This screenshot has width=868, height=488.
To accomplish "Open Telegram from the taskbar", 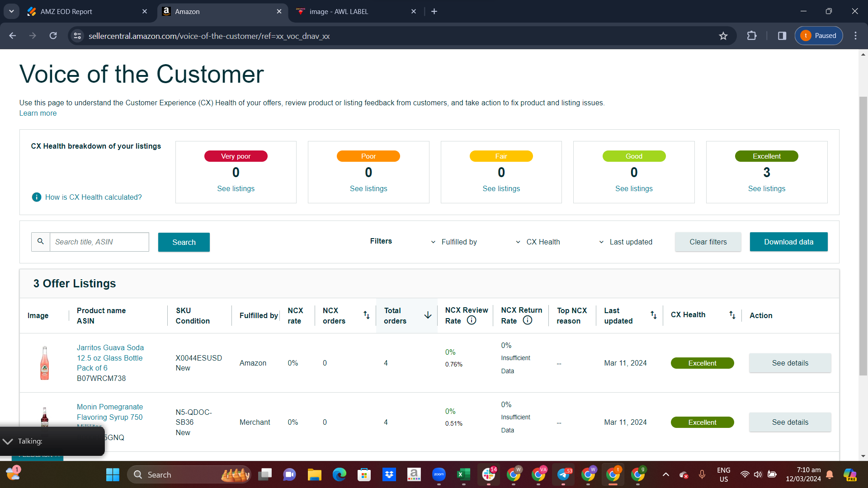I will (x=563, y=475).
